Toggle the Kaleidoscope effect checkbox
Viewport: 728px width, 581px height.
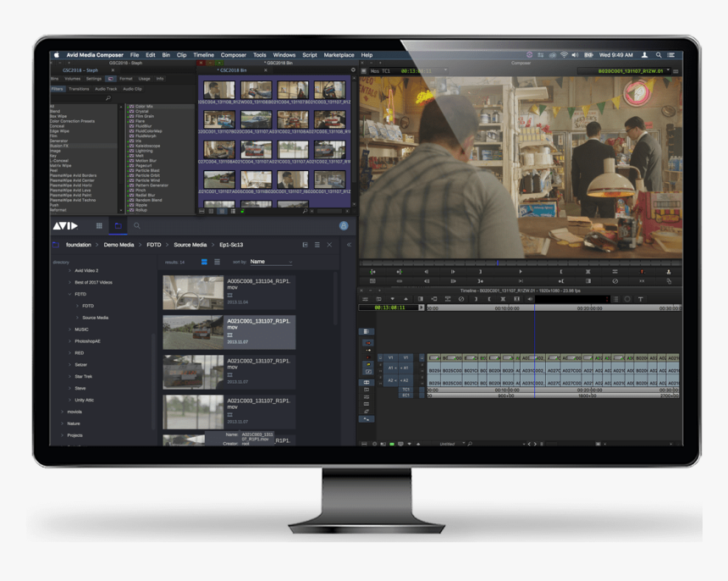pyautogui.click(x=128, y=146)
